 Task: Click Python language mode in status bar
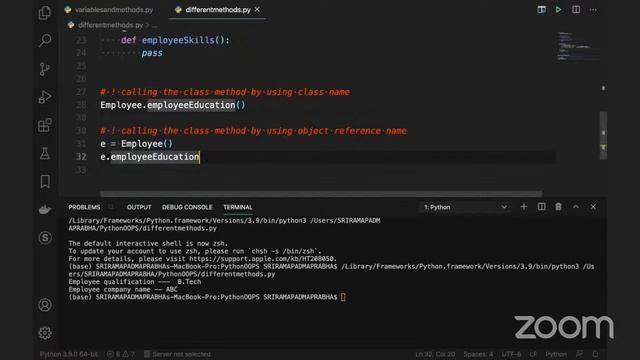click(556, 354)
